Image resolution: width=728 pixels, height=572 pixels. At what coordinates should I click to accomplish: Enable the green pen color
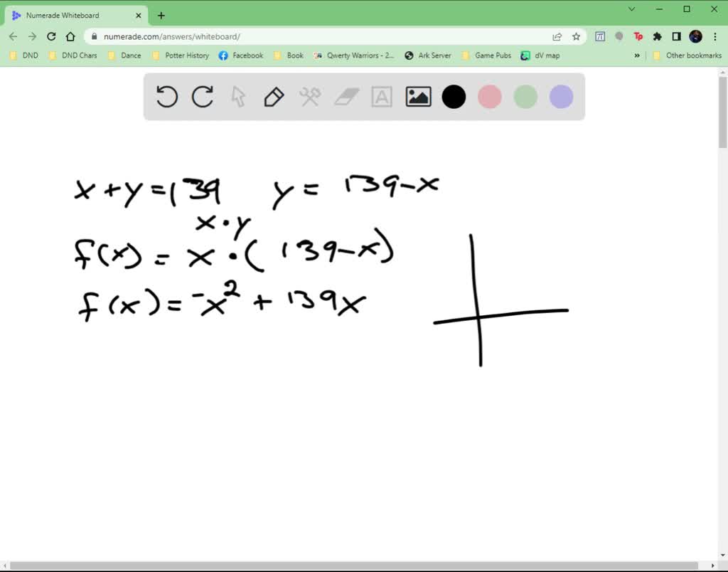coord(525,97)
